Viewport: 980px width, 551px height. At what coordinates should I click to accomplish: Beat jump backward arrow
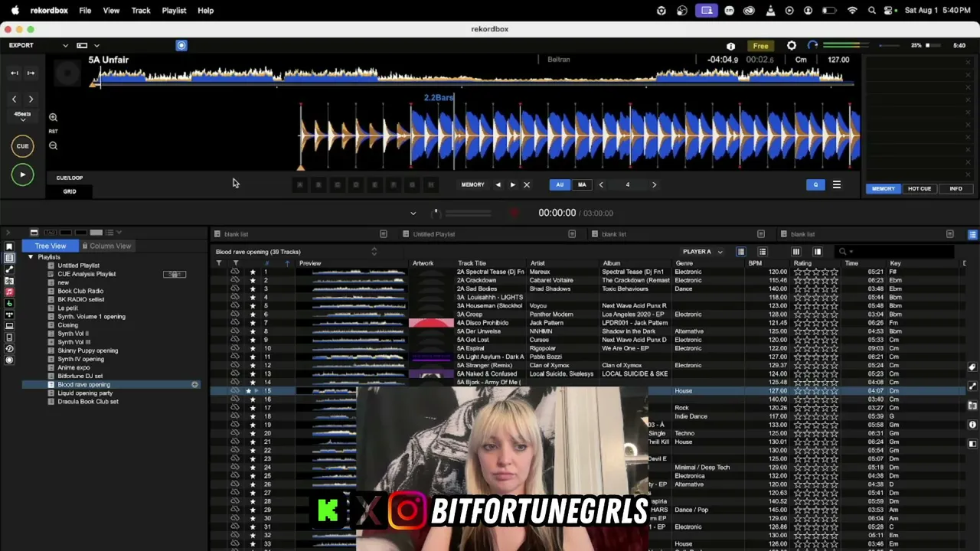click(14, 99)
